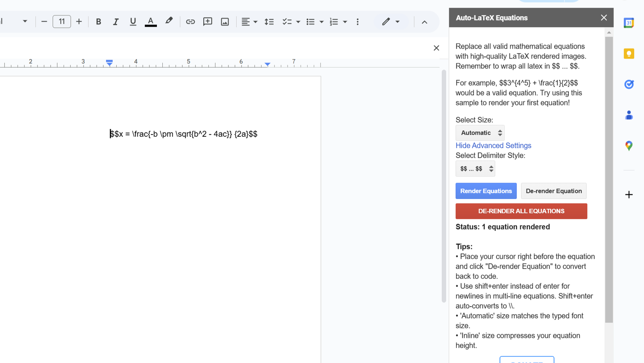
Task: Close the bar with the X below toolbar
Action: [436, 48]
